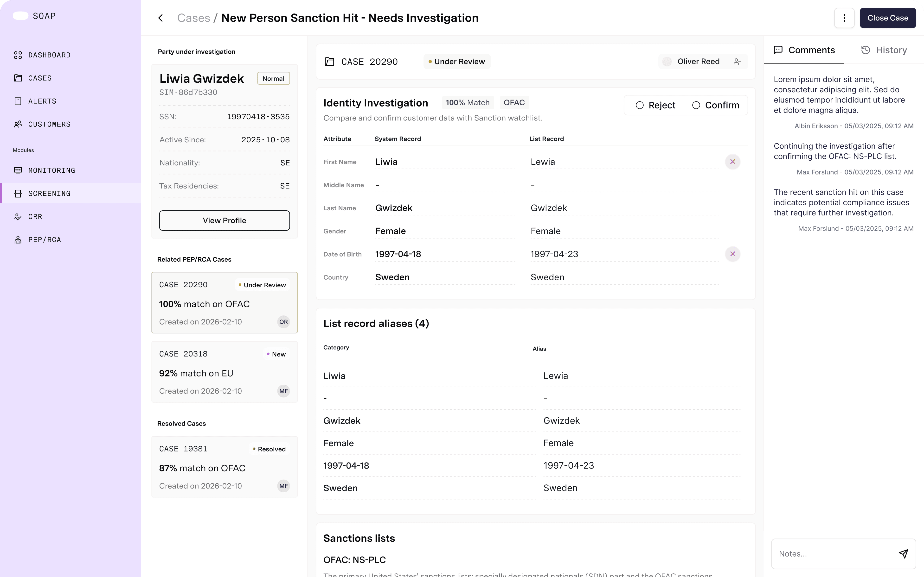Click the assign user icon beside Oliver Reed
This screenshot has width=924, height=577.
point(737,62)
